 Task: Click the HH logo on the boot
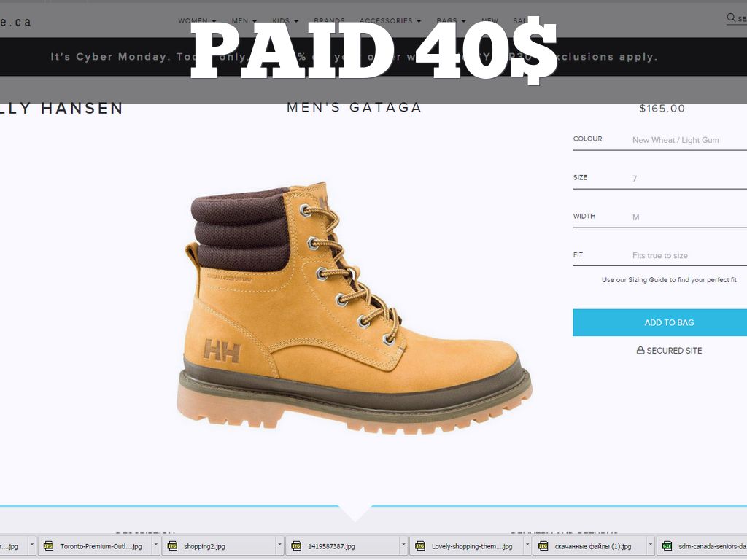pyautogui.click(x=222, y=351)
